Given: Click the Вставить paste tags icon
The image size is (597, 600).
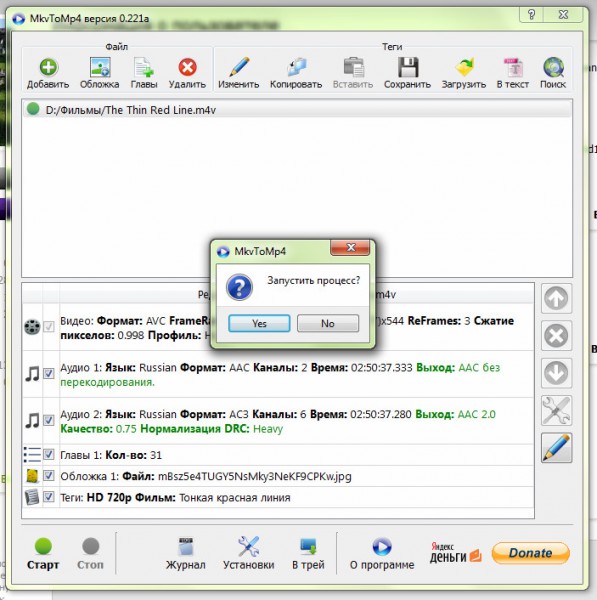Looking at the screenshot, I should click(x=353, y=67).
